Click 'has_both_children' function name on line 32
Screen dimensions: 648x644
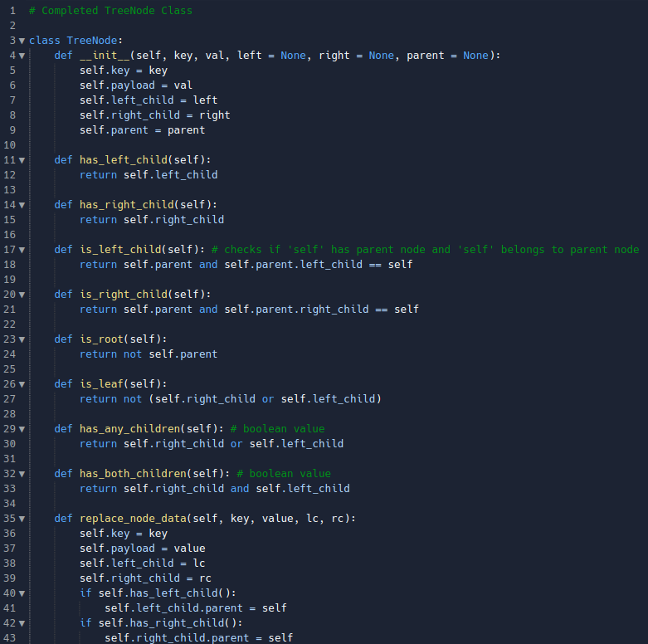click(133, 474)
